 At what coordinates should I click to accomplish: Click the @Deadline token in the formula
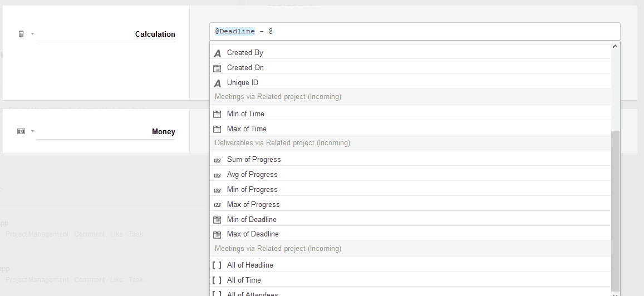click(x=235, y=31)
